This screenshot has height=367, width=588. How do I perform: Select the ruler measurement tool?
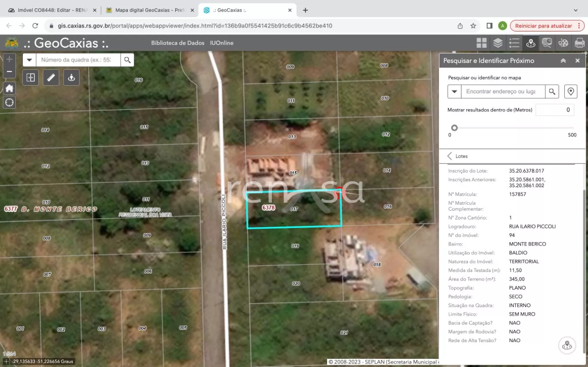tap(51, 77)
